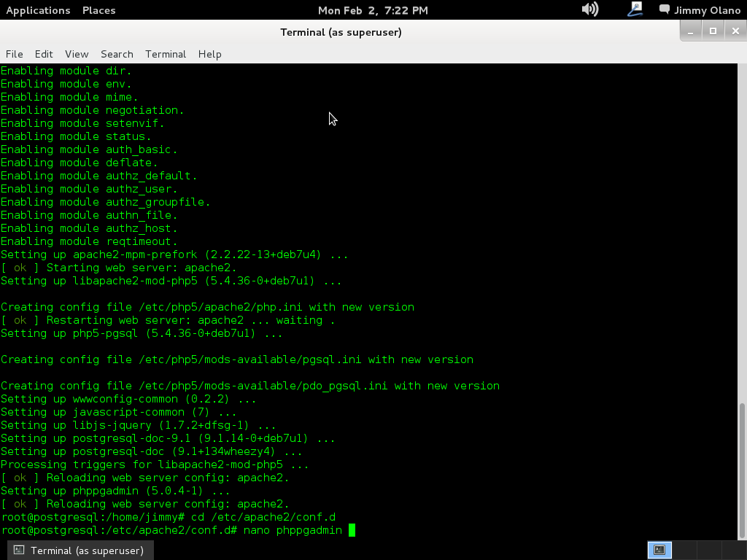Image resolution: width=747 pixels, height=560 pixels.
Task: Open the Edit menu
Action: coord(44,54)
